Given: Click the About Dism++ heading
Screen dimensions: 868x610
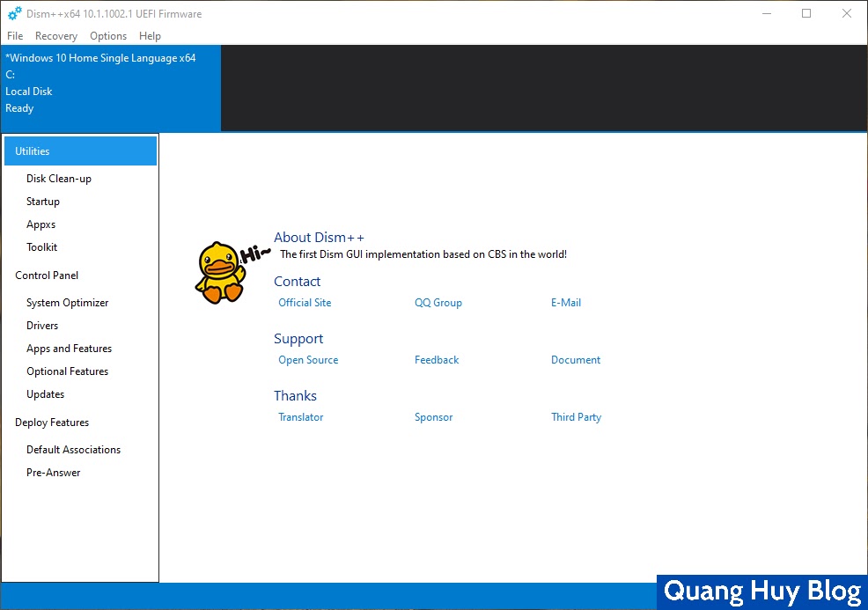Looking at the screenshot, I should coord(319,238).
